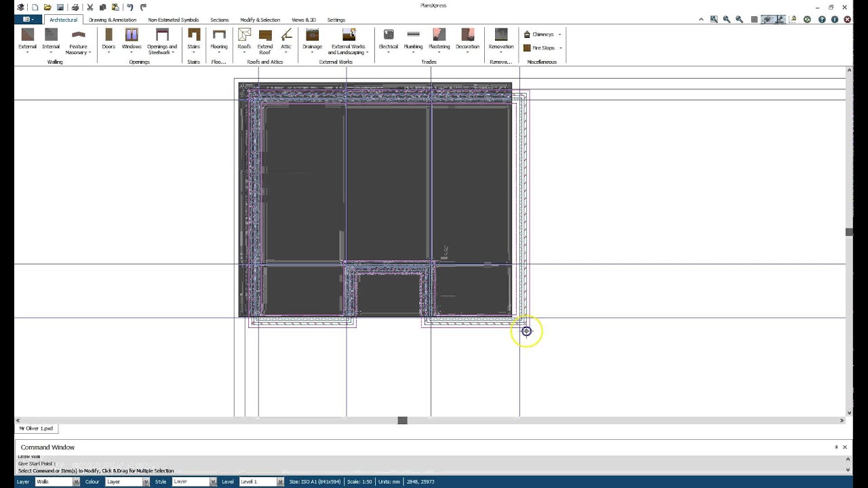Pick the Roofs tool
The height and width of the screenshot is (488, 868).
244,41
